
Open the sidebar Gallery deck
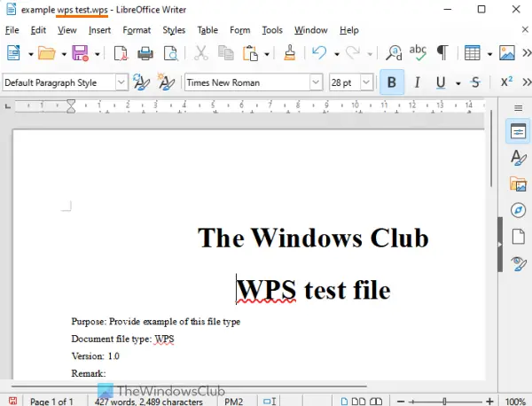coord(518,183)
